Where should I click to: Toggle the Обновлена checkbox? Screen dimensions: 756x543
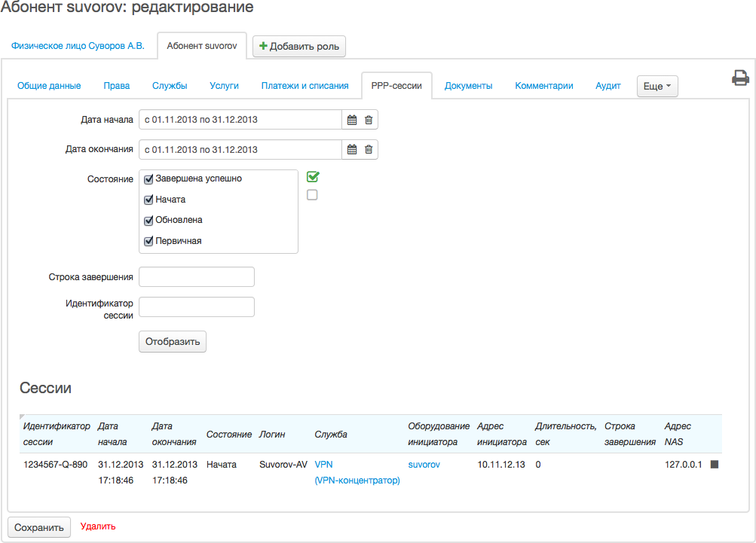149,221
